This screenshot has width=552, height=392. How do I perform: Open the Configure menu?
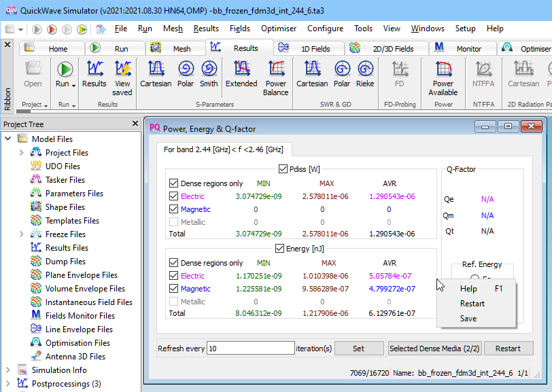pyautogui.click(x=325, y=29)
